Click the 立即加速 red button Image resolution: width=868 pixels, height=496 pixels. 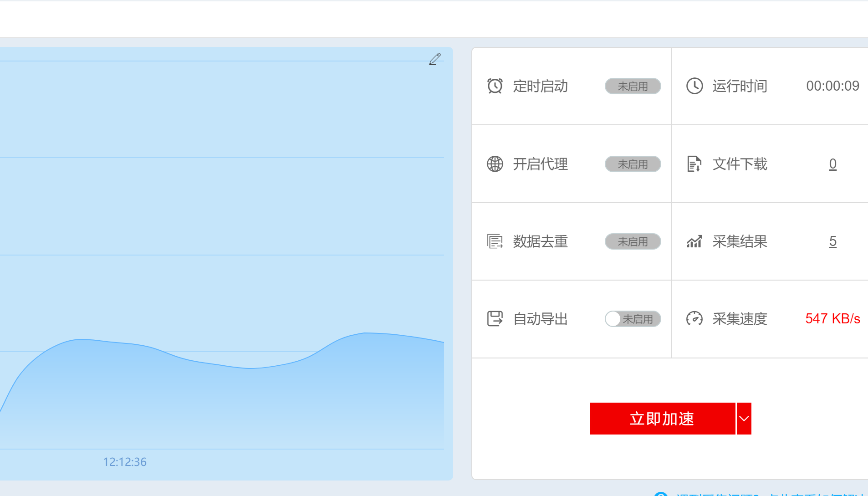click(x=662, y=419)
